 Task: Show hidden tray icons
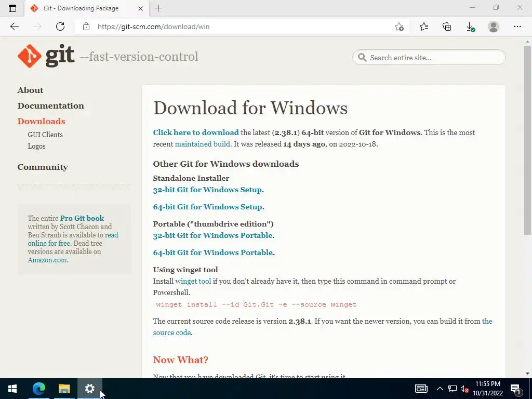[440, 389]
